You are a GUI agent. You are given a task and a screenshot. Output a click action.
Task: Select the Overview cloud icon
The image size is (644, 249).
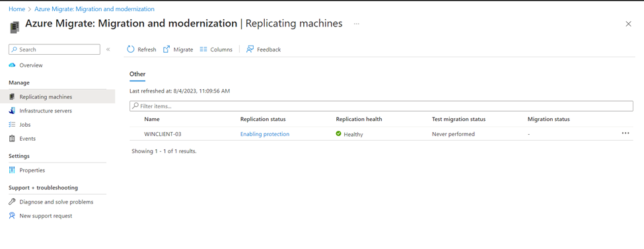[x=12, y=65]
